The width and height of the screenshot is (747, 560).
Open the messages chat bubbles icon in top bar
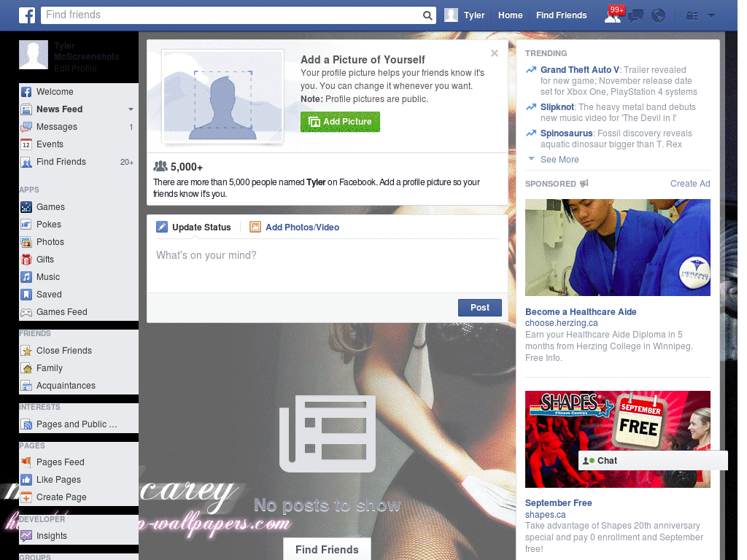tap(635, 16)
